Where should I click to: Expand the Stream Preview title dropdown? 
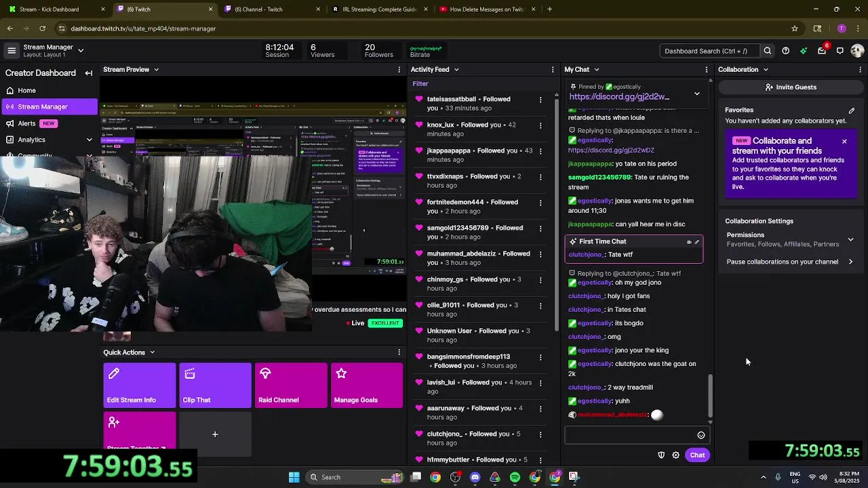[156, 70]
